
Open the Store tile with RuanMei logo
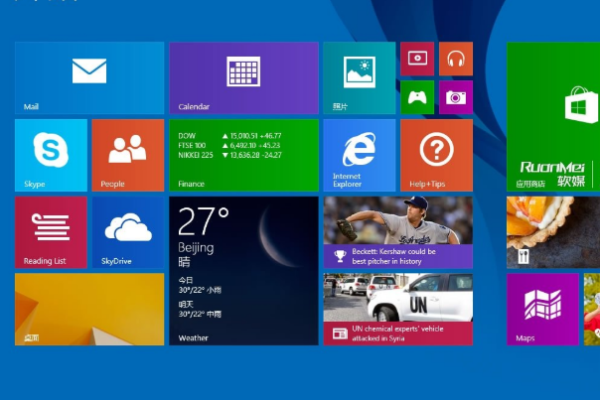pyautogui.click(x=553, y=117)
